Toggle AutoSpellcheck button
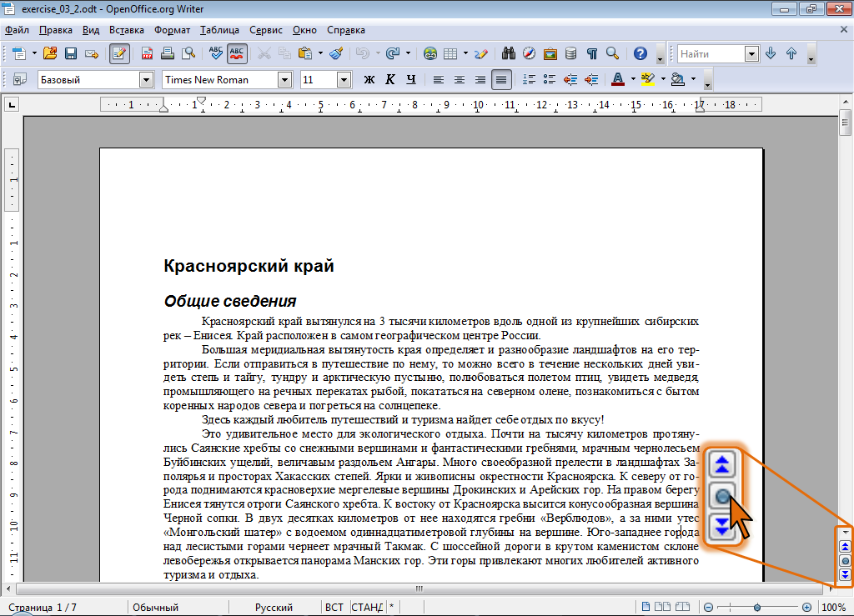The width and height of the screenshot is (854, 616). click(x=237, y=53)
